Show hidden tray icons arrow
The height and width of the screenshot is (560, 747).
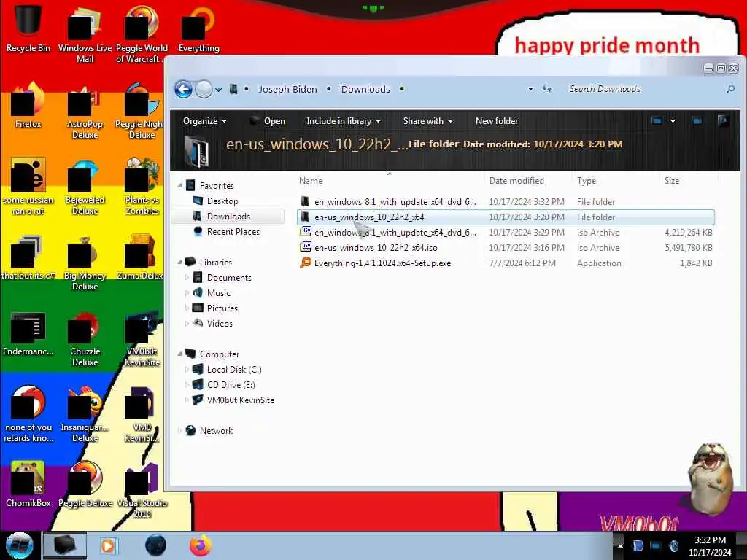(620, 545)
